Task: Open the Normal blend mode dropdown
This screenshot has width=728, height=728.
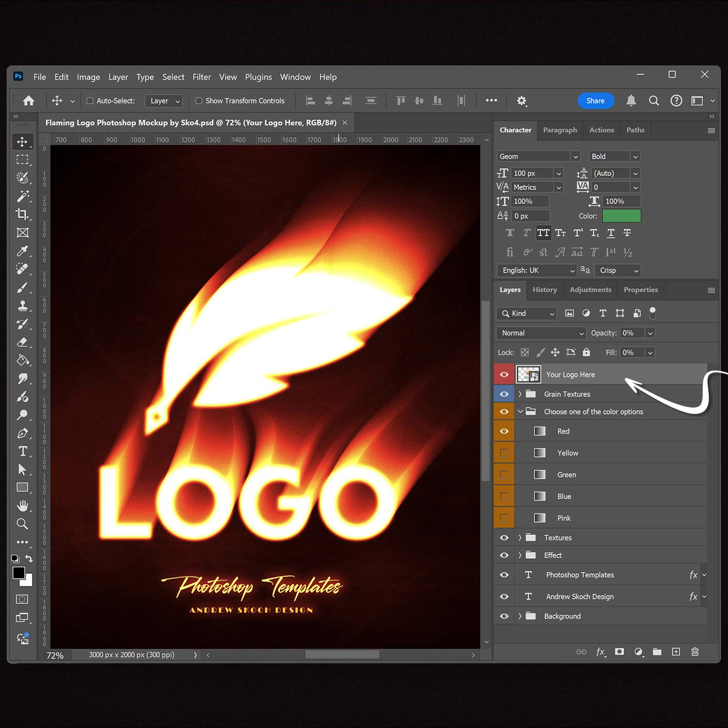Action: pos(541,333)
